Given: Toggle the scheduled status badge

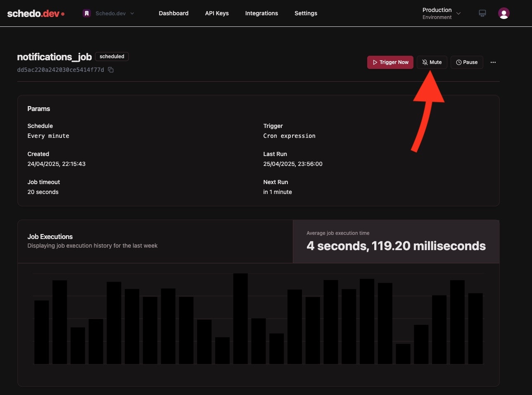Looking at the screenshot, I should click(x=112, y=57).
